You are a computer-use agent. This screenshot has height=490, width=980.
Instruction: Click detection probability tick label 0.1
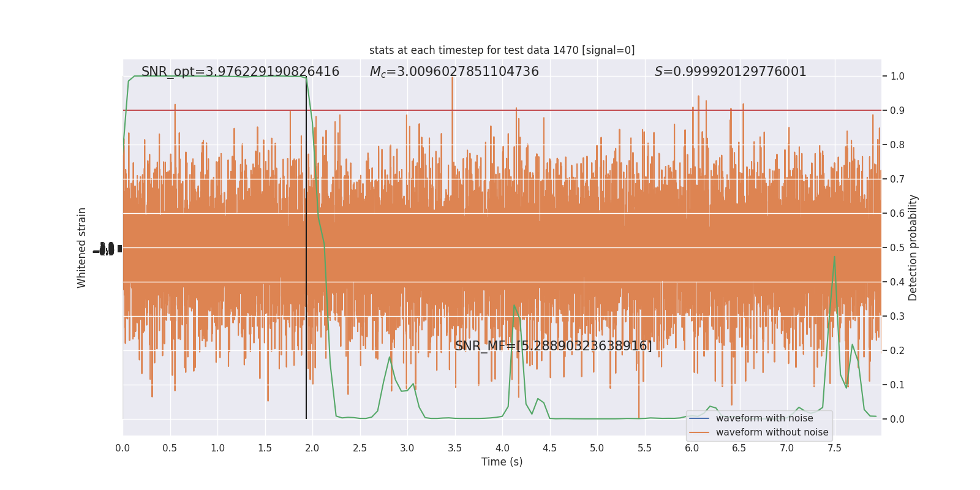(x=897, y=385)
